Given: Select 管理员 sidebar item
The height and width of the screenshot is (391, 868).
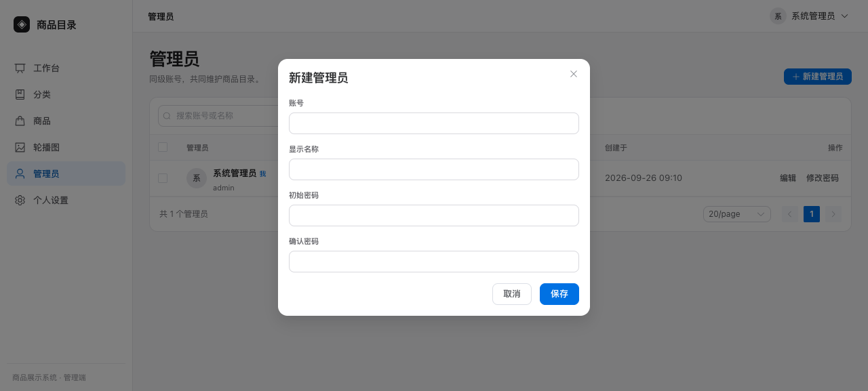Looking at the screenshot, I should tap(66, 174).
